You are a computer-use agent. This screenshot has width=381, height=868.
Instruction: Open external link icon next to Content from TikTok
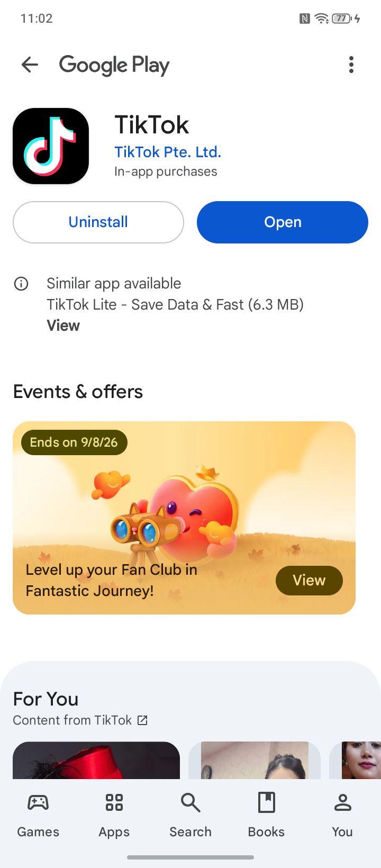tap(142, 720)
